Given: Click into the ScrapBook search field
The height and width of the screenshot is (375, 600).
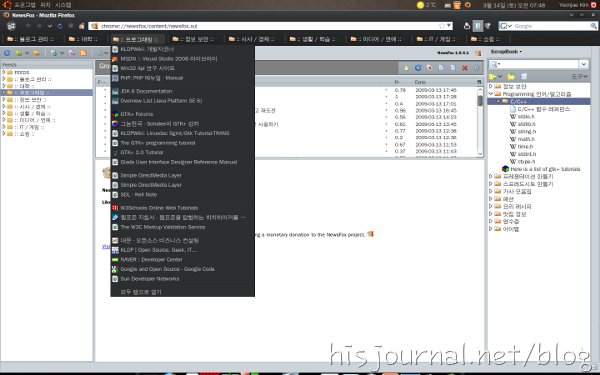Looking at the screenshot, I should click(x=540, y=64).
